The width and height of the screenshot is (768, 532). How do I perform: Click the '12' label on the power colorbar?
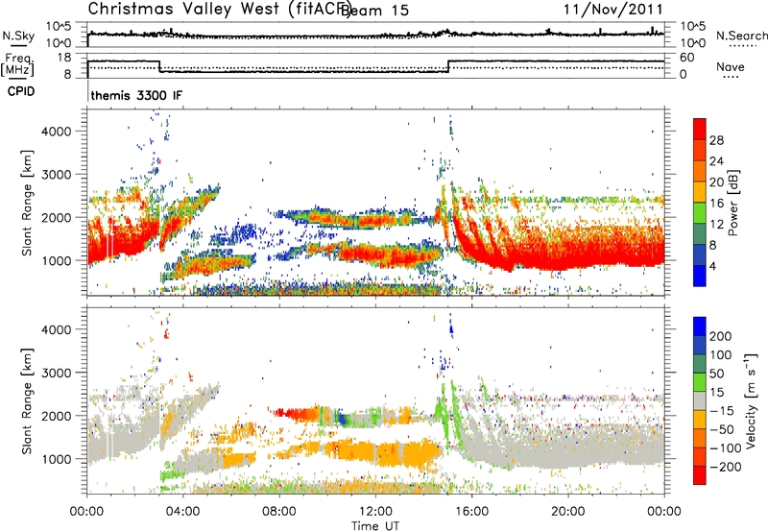716,225
